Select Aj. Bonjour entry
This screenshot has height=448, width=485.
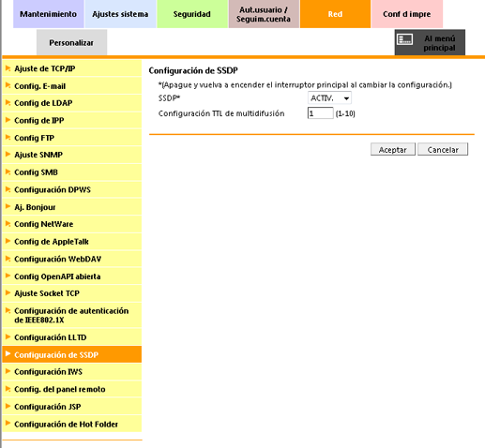(72, 207)
